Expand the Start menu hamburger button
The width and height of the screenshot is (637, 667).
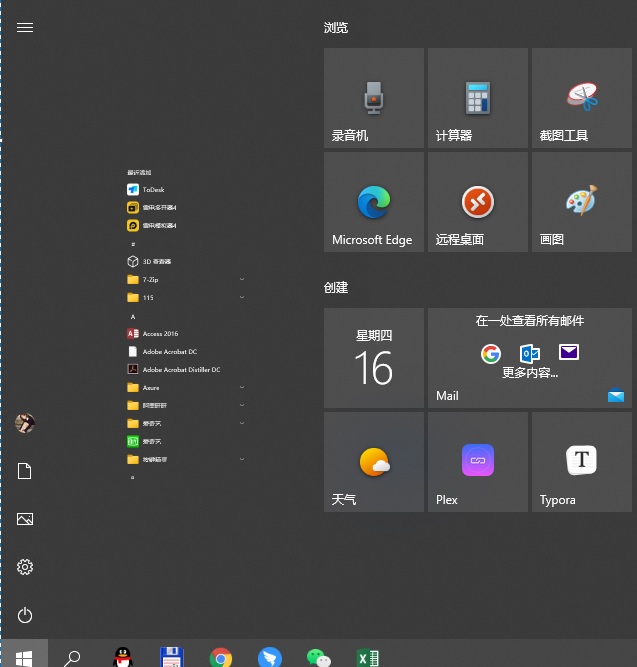(25, 28)
